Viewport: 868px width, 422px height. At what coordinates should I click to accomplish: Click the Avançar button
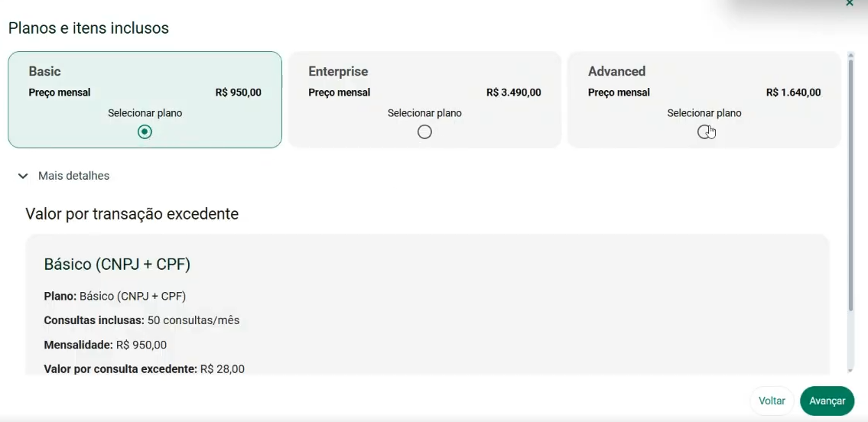pos(827,401)
